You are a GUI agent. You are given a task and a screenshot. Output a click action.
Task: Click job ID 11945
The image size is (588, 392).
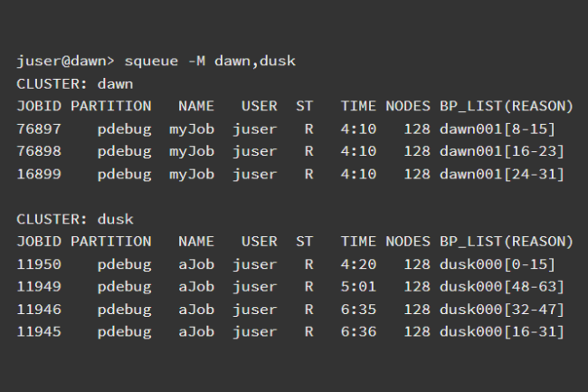38,332
